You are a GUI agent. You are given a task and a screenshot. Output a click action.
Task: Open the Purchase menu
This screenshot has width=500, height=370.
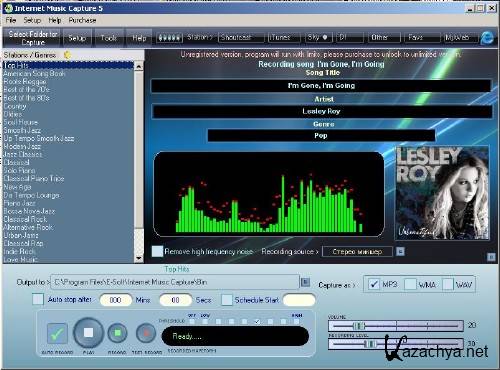pyautogui.click(x=82, y=20)
